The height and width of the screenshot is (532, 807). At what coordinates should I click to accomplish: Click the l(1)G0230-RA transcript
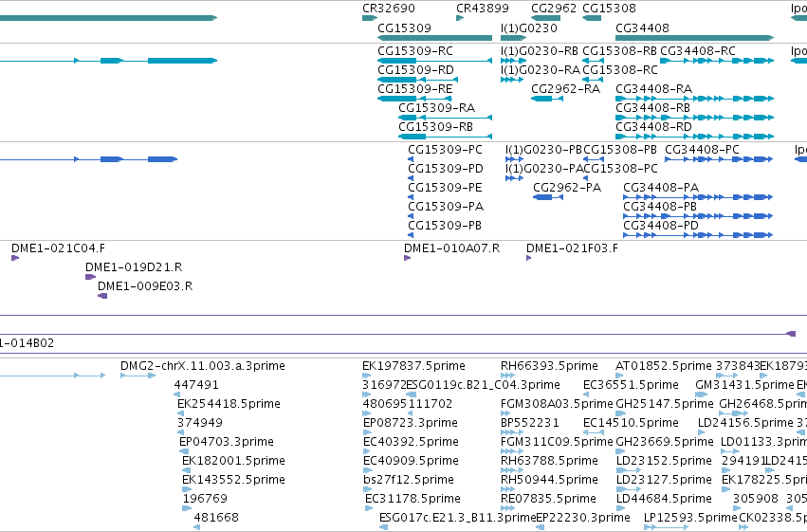coord(512,80)
